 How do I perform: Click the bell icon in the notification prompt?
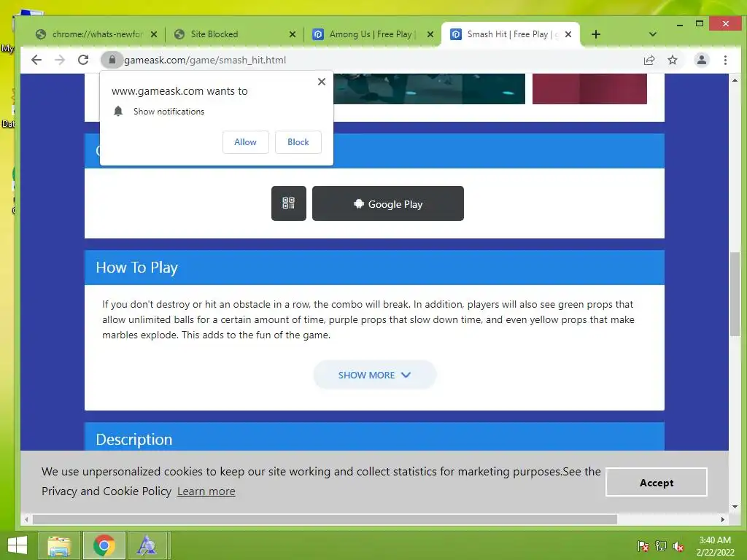118,112
